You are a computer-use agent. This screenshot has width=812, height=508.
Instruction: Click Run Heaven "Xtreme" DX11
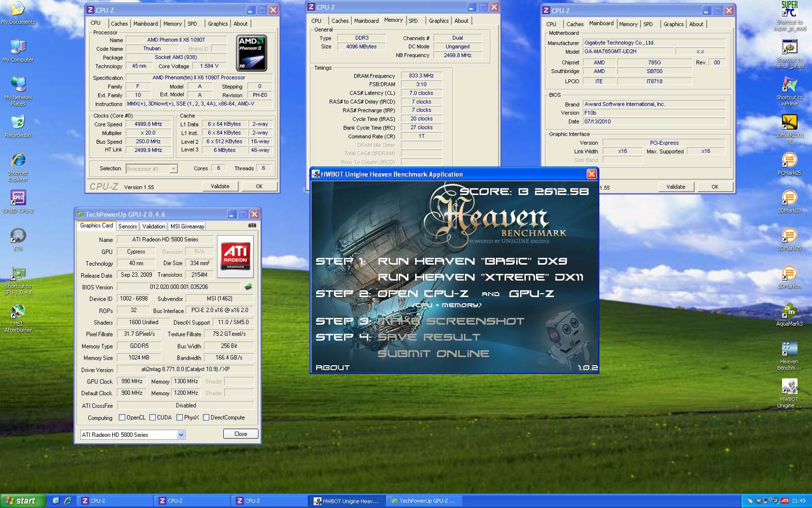481,277
